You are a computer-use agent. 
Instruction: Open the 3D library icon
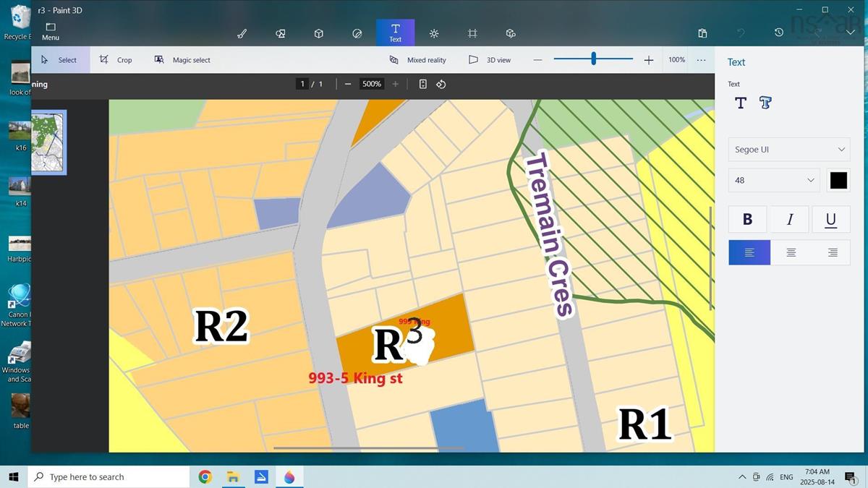click(511, 33)
